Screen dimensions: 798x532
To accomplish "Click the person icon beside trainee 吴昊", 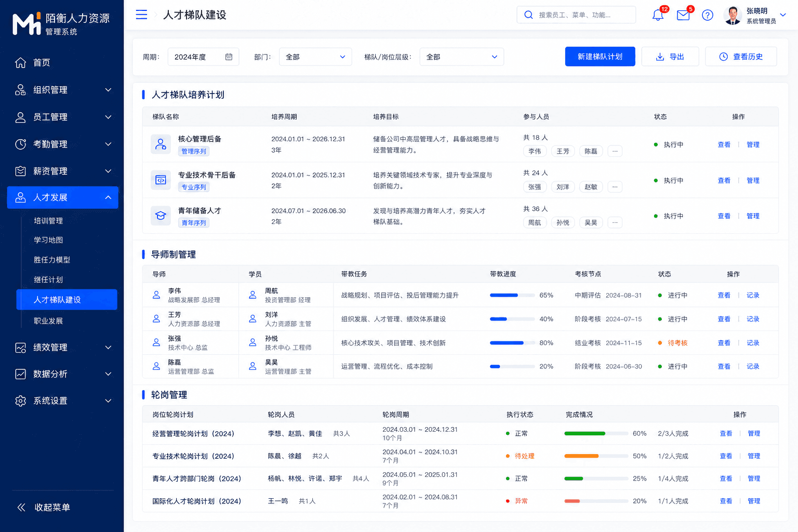I will coord(252,366).
